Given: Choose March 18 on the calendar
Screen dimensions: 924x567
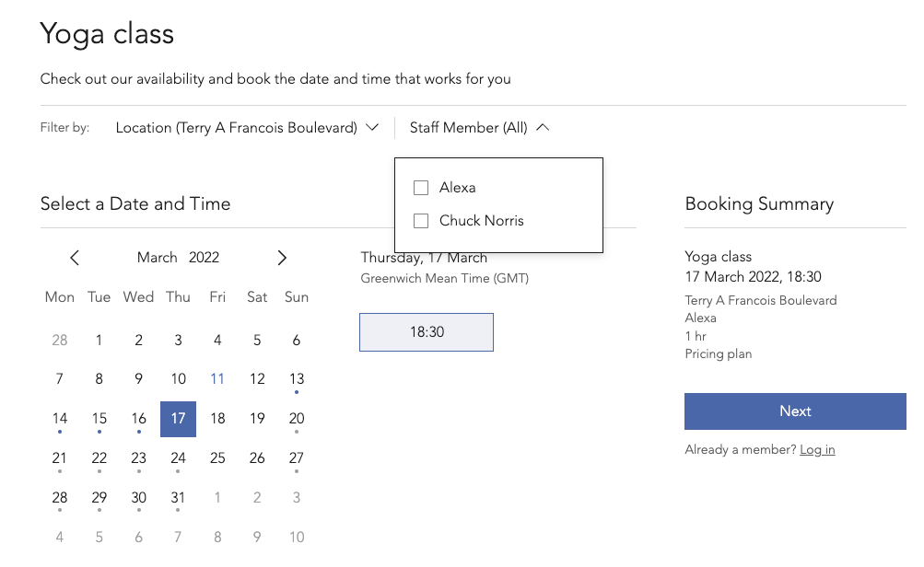Looking at the screenshot, I should click(x=217, y=419).
